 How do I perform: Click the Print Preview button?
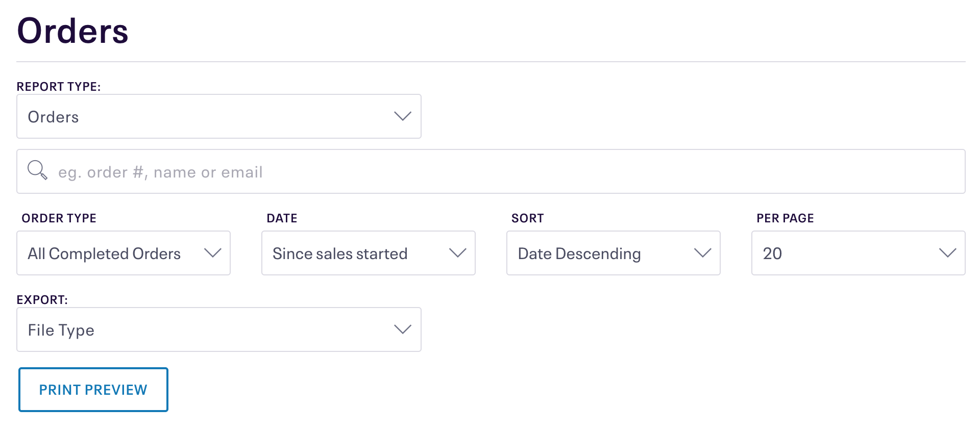93,390
